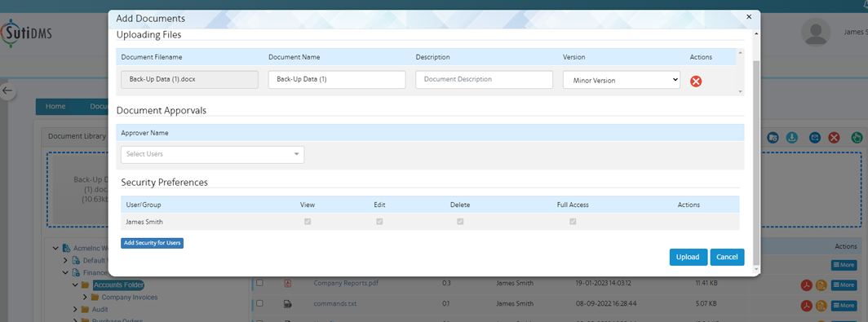Collapse the Accounts Folder node

(75, 285)
